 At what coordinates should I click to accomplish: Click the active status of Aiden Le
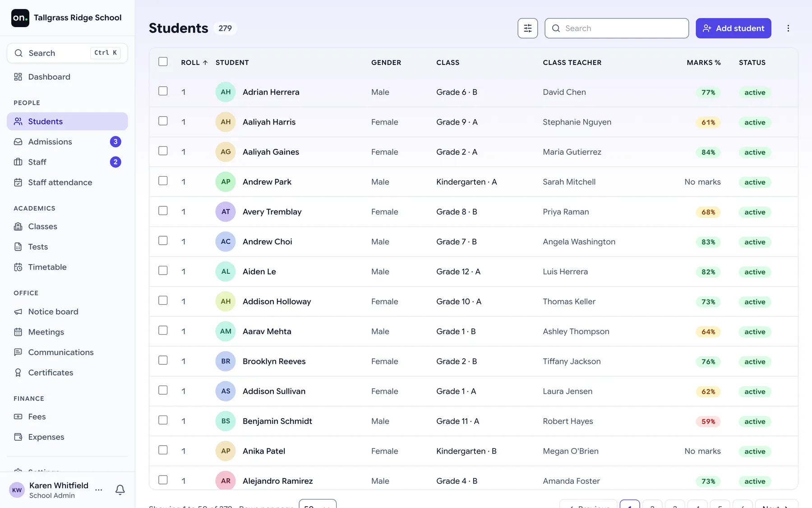(x=755, y=272)
